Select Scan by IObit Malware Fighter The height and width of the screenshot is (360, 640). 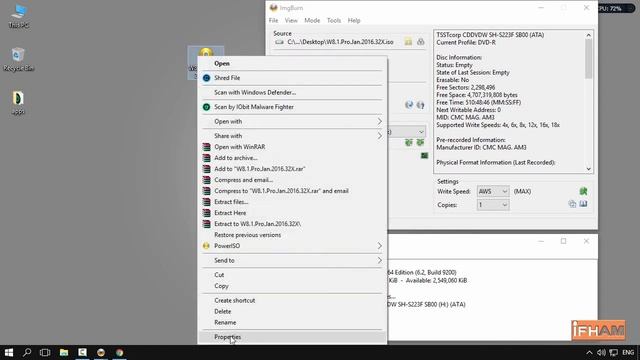[x=292, y=107]
